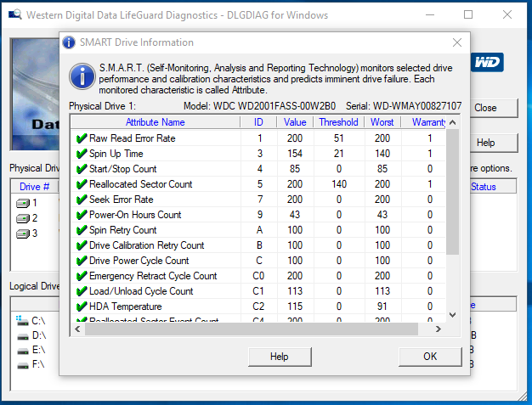Click scroll right arrow of attribute list

438,329
